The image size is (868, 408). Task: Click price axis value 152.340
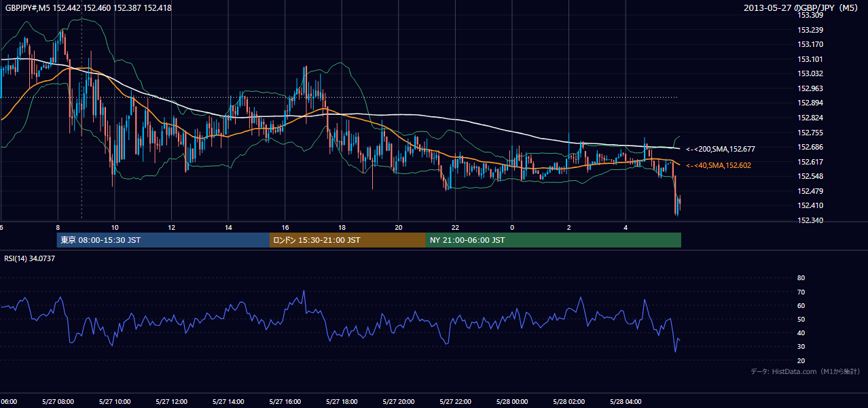coord(810,220)
